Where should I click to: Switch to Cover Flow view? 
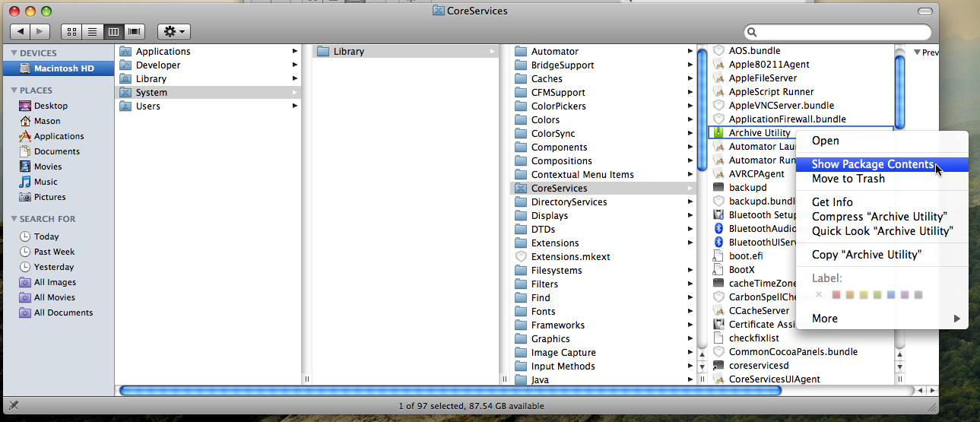click(135, 31)
